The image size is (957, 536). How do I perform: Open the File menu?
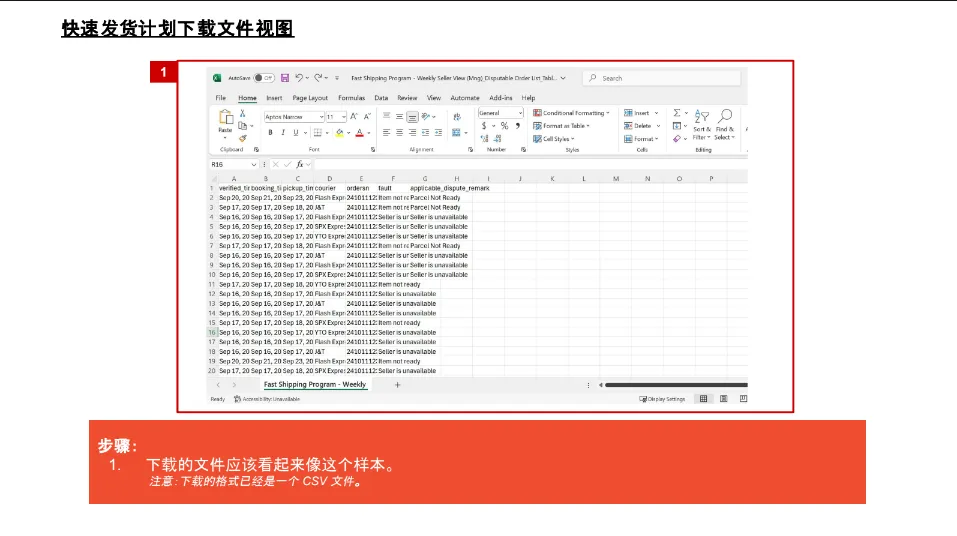click(x=220, y=98)
